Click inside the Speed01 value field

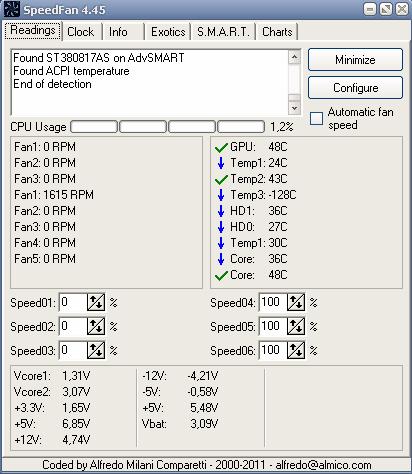coord(73,302)
